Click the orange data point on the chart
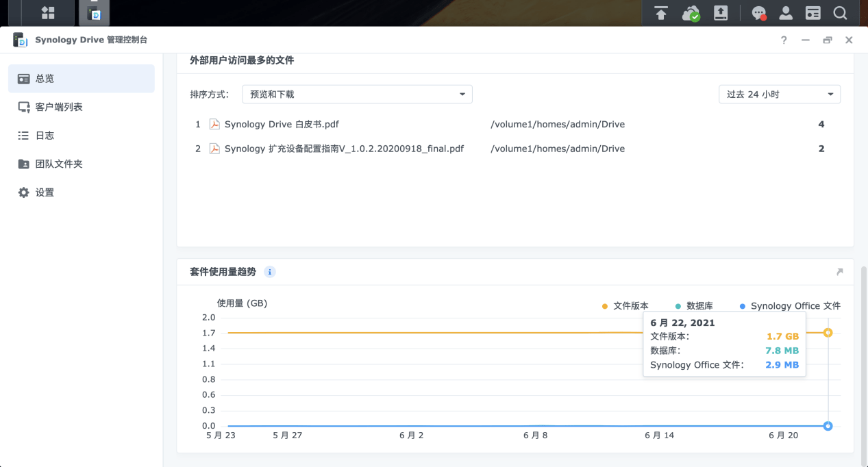Viewport: 868px width, 467px height. click(828, 333)
